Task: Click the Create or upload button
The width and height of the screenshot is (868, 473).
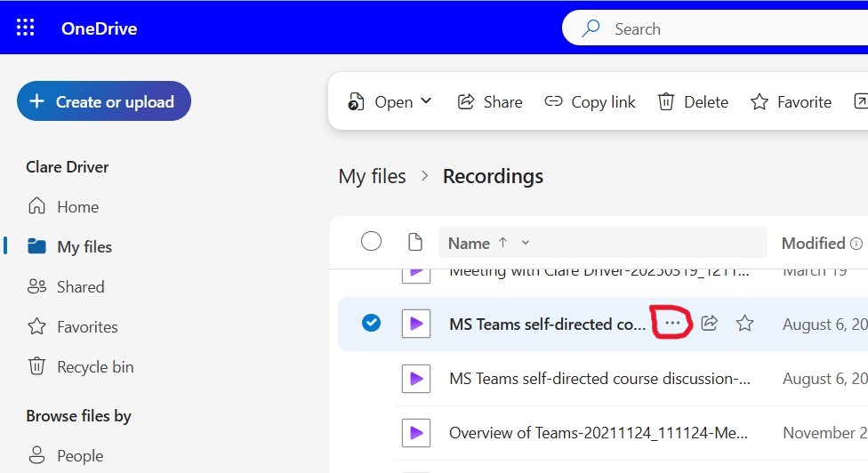Action: point(104,101)
